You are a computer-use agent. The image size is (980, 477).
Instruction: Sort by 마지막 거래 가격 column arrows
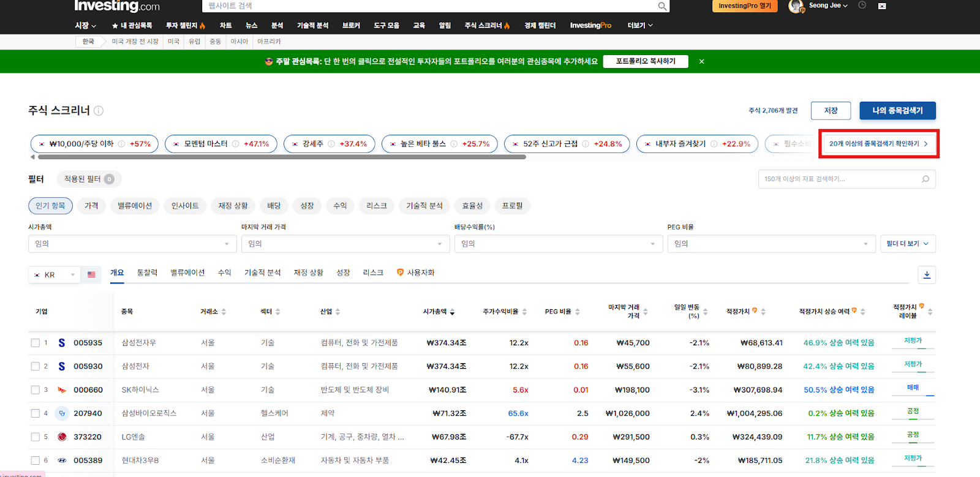tap(645, 312)
